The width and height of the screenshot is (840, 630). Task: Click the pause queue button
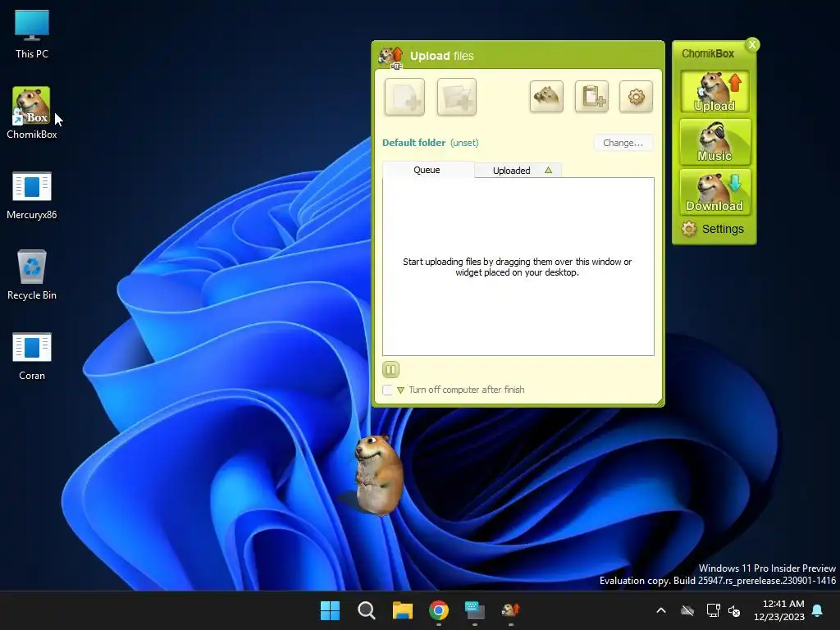[390, 369]
